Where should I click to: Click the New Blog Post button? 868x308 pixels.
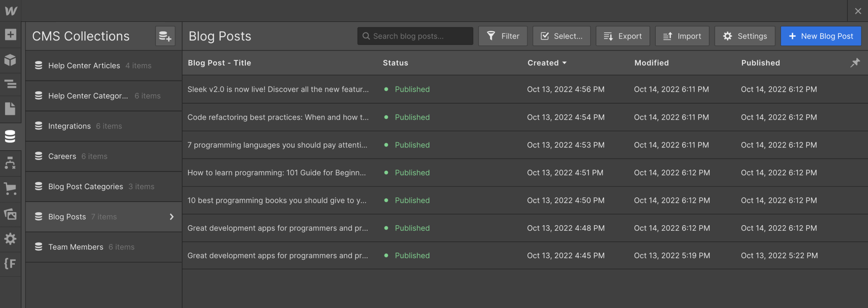pyautogui.click(x=821, y=36)
